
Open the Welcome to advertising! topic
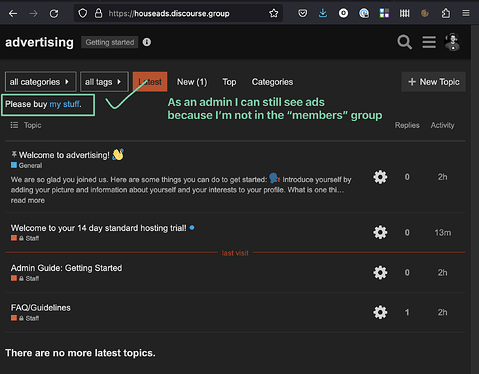tap(64, 155)
